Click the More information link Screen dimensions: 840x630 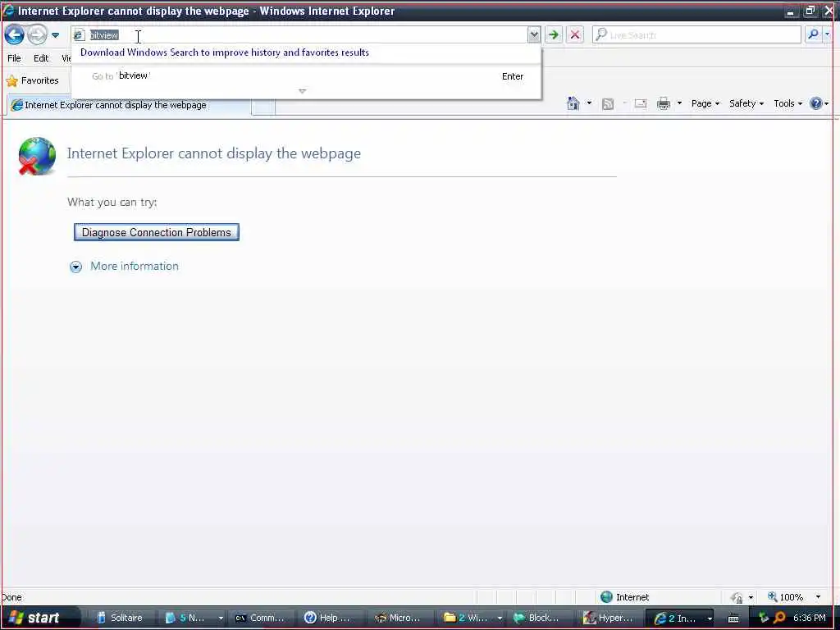[x=135, y=267]
